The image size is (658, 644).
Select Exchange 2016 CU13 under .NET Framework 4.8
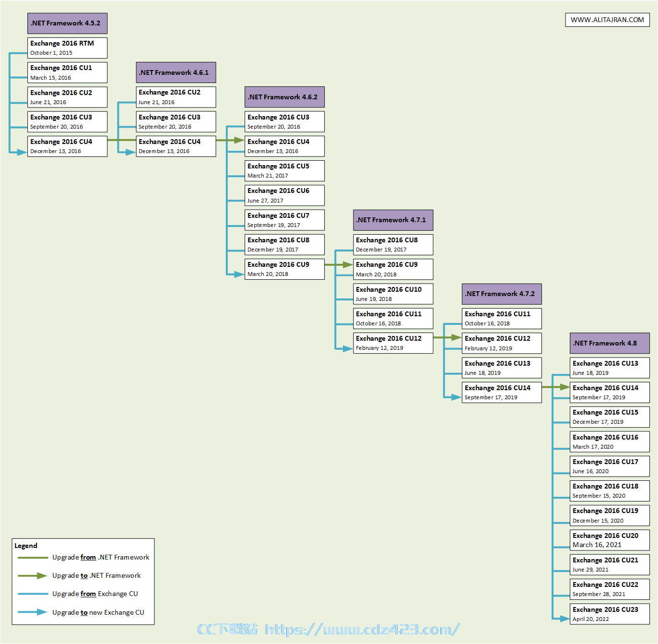pos(610,368)
